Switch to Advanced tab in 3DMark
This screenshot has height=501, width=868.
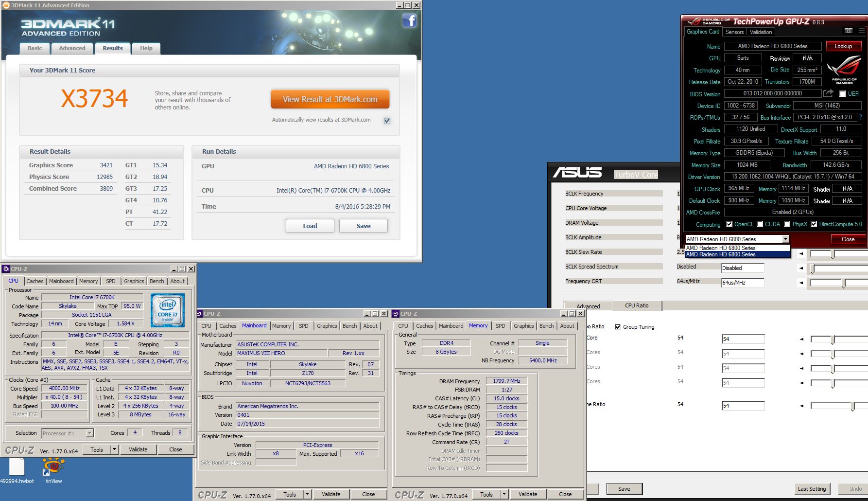coord(72,48)
